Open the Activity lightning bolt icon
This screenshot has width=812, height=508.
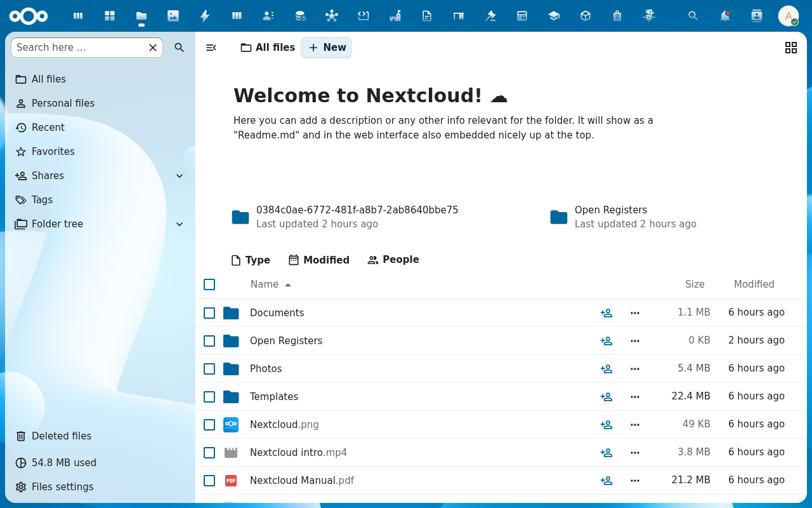point(205,16)
